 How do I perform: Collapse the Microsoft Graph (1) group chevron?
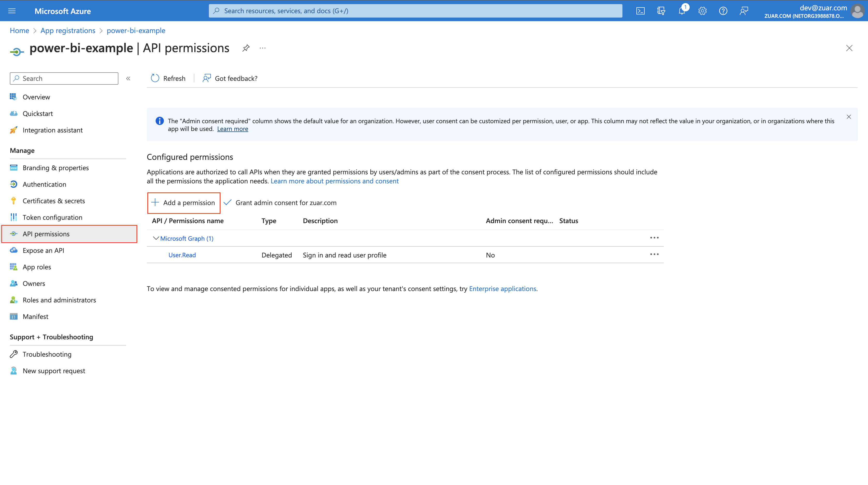click(156, 238)
